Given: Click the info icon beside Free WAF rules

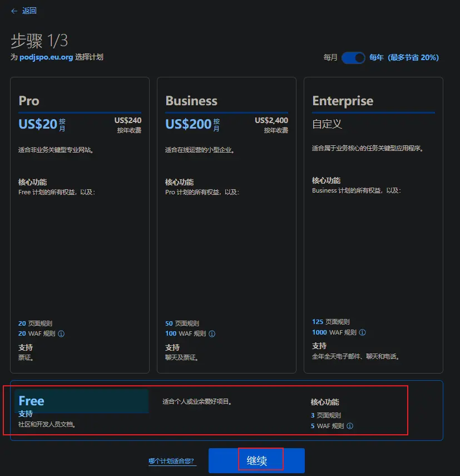Looking at the screenshot, I should pos(350,426).
